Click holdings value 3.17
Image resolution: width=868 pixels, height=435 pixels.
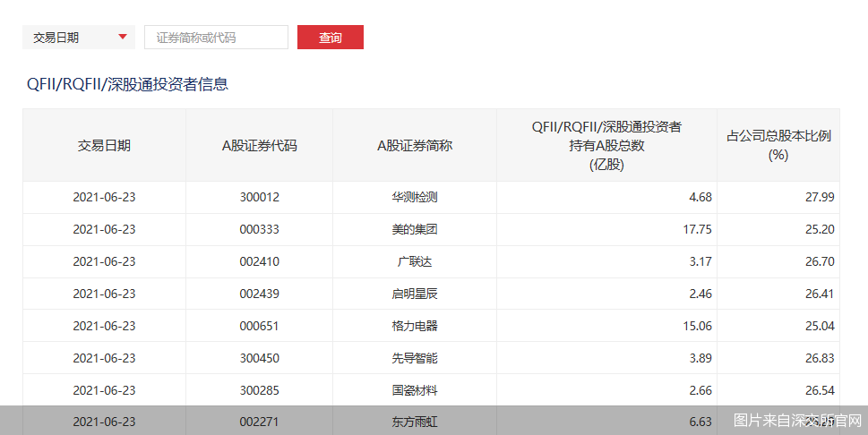(700, 261)
